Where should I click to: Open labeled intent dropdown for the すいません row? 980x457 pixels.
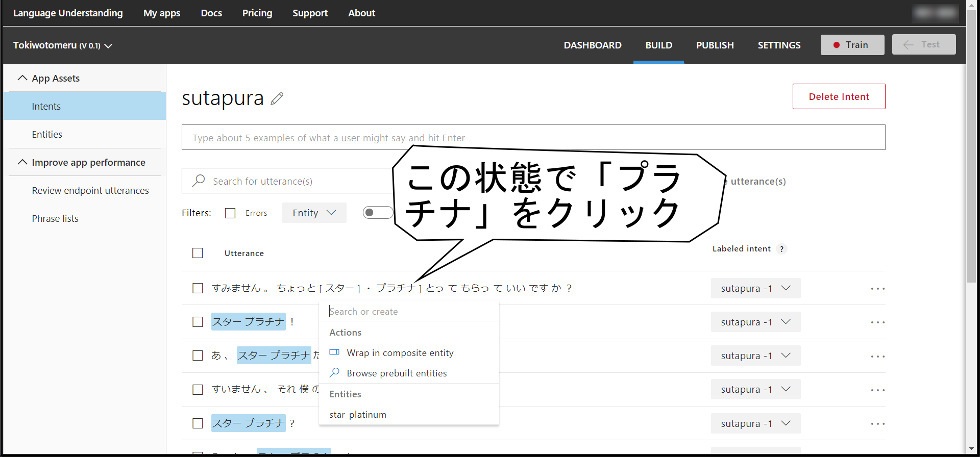click(x=755, y=389)
